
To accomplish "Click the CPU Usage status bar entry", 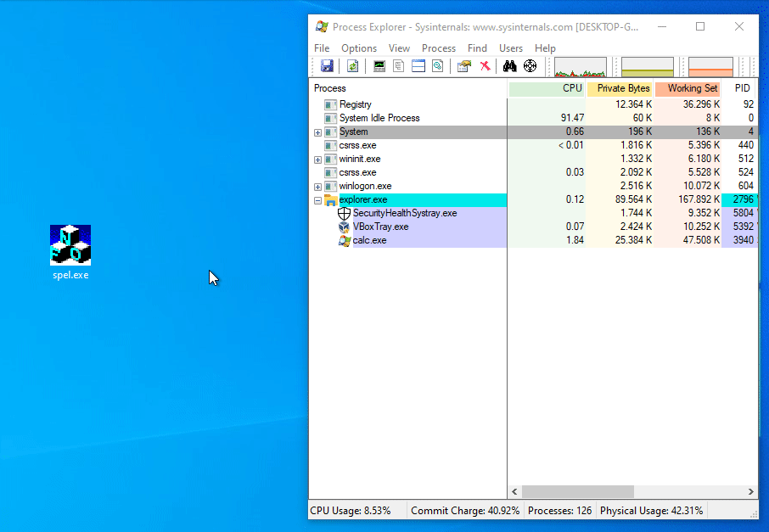I will pyautogui.click(x=351, y=511).
